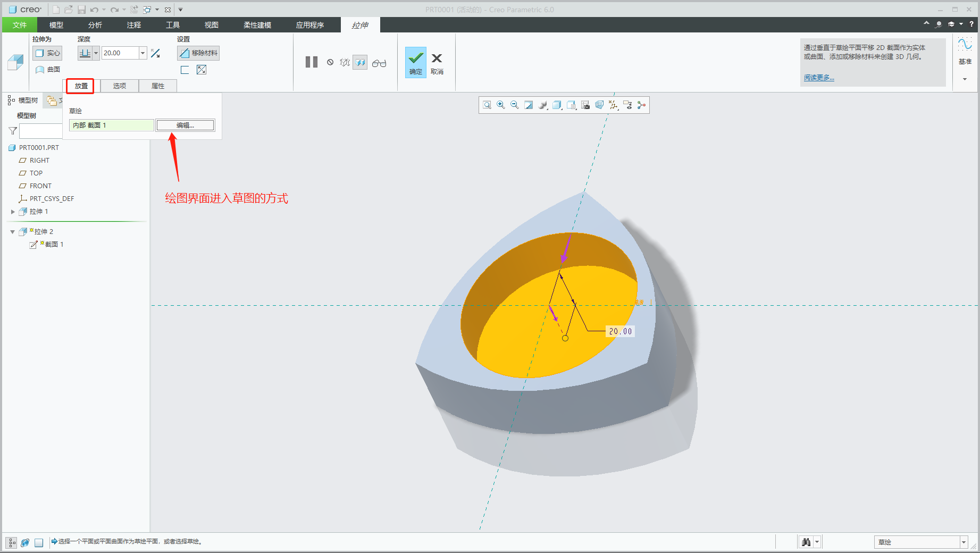The width and height of the screenshot is (980, 553).
Task: Open the 草绘 selection filter dropdown
Action: tap(964, 542)
